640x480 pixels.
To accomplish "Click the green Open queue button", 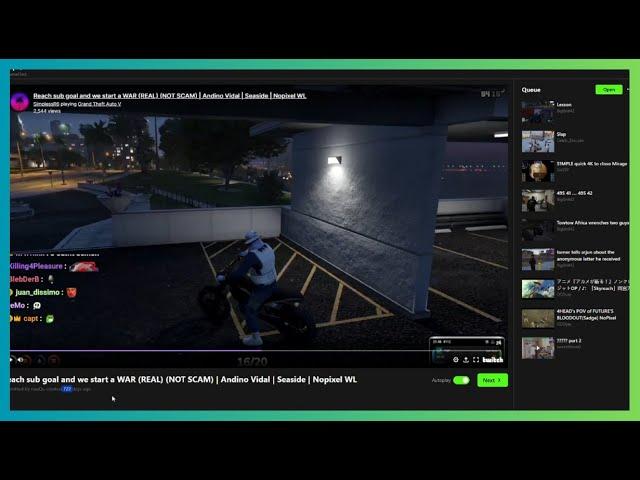I will (x=609, y=89).
